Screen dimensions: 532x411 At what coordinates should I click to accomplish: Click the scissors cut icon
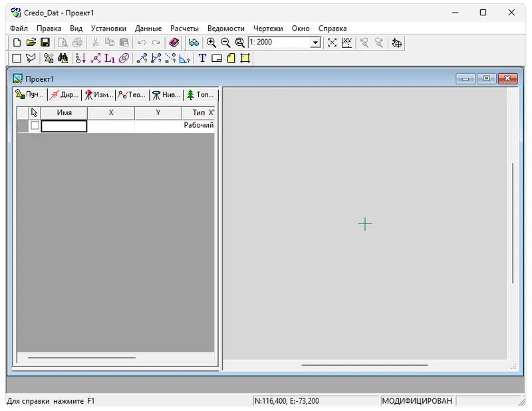(x=95, y=43)
